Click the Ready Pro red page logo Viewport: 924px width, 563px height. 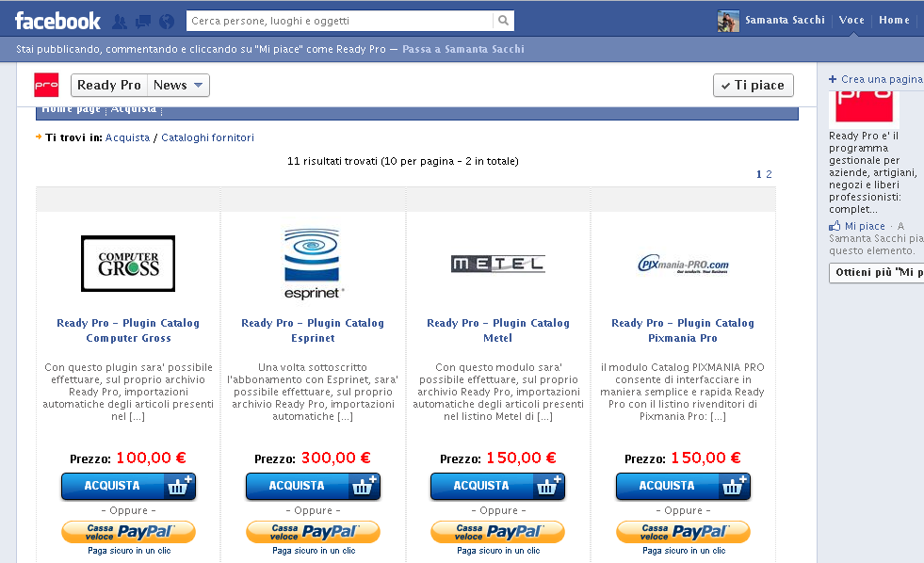(x=46, y=85)
